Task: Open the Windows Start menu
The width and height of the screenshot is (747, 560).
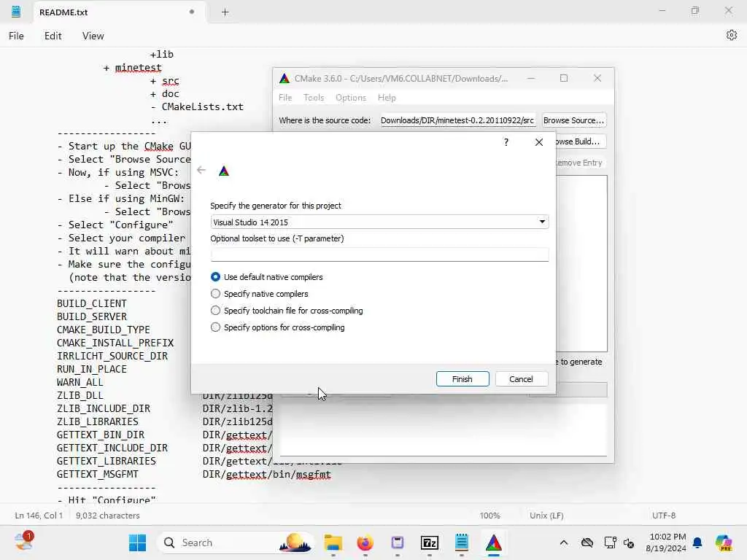Action: [x=137, y=542]
